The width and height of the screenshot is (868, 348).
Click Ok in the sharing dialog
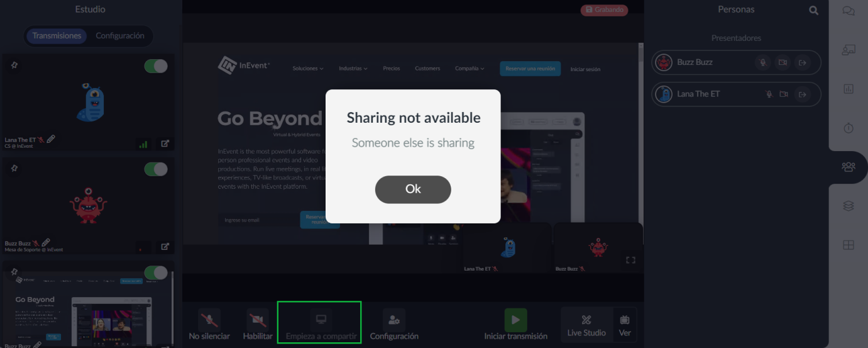point(413,189)
